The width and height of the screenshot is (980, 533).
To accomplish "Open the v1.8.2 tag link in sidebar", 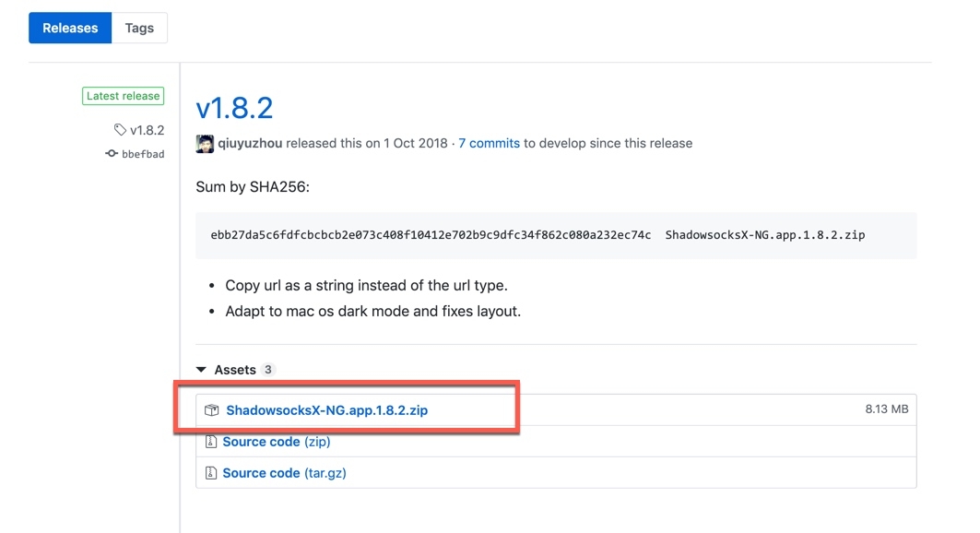I will [147, 130].
